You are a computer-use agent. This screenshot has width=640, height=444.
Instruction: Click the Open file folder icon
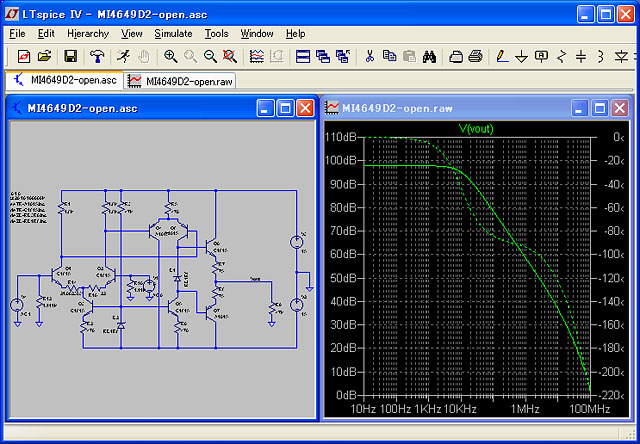[x=44, y=56]
